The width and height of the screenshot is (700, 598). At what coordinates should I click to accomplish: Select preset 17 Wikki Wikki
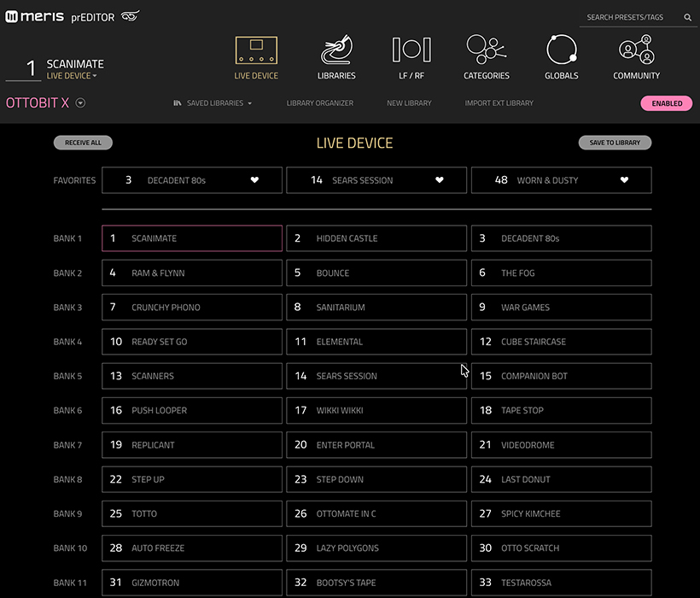pyautogui.click(x=376, y=410)
